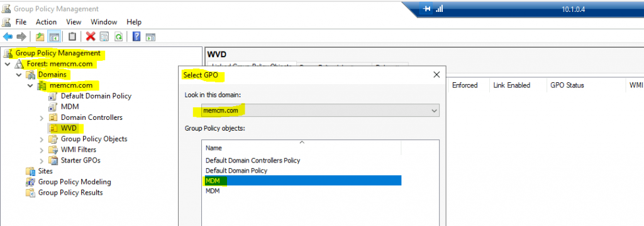The image size is (644, 226).
Task: Open the Window menu
Action: click(104, 22)
